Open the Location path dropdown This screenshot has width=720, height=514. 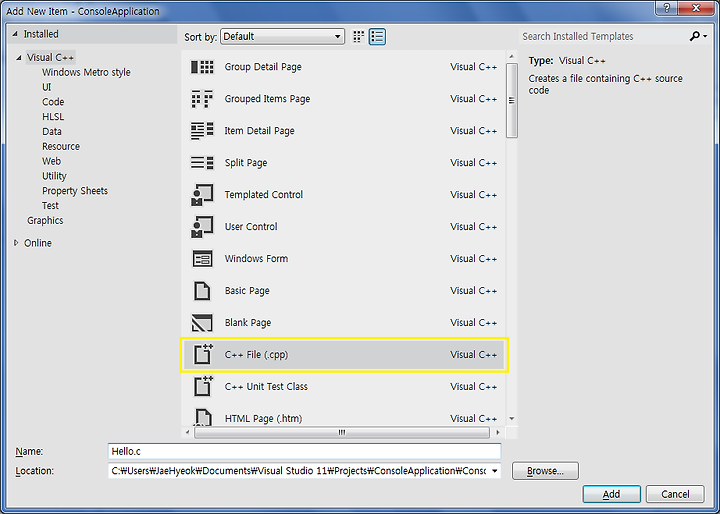click(495, 471)
